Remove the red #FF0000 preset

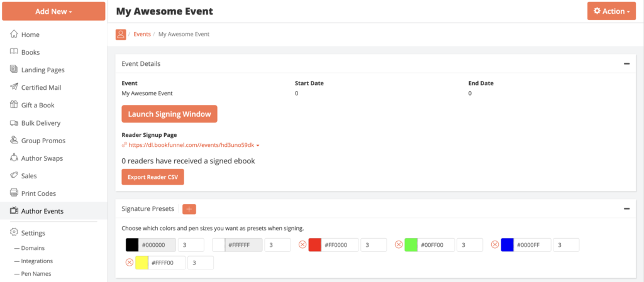pyautogui.click(x=303, y=245)
